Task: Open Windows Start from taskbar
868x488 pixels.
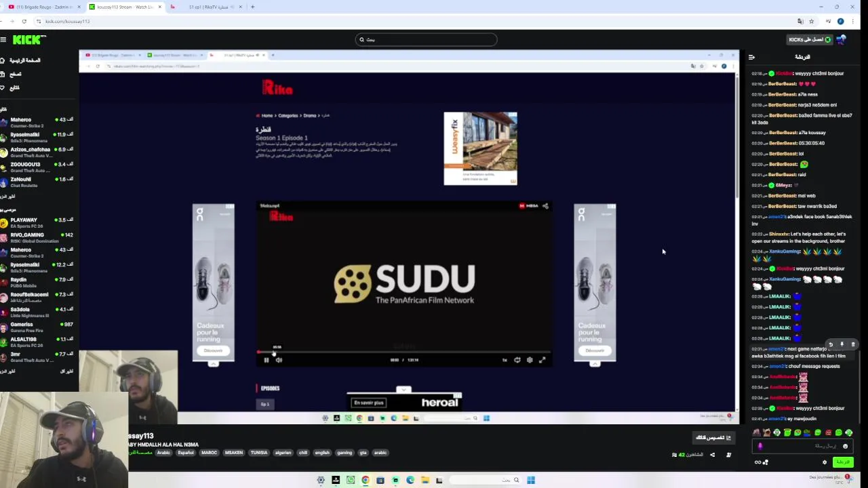Action: 531,480
